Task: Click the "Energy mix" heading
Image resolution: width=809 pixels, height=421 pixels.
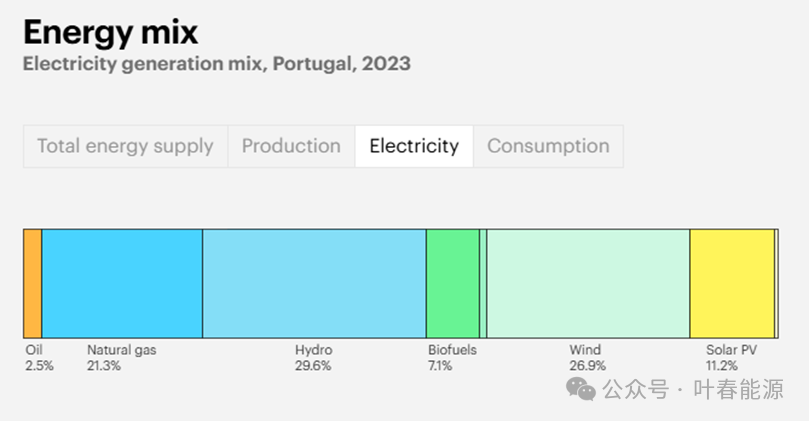Action: pos(110,32)
